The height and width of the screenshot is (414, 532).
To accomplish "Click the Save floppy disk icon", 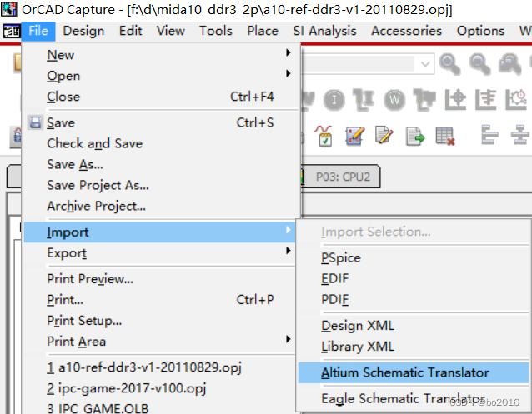I will pos(35,122).
